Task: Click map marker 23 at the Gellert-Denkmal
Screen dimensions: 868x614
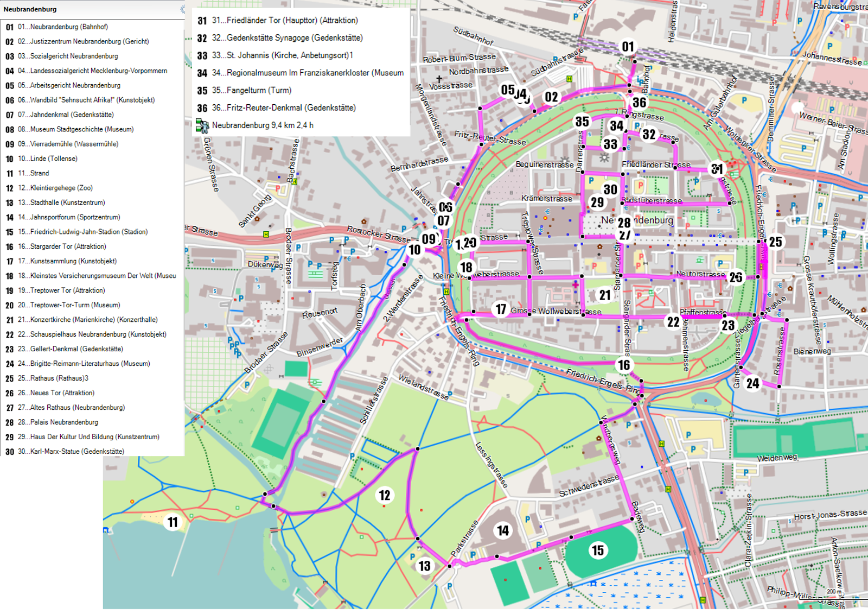Action: pyautogui.click(x=728, y=325)
